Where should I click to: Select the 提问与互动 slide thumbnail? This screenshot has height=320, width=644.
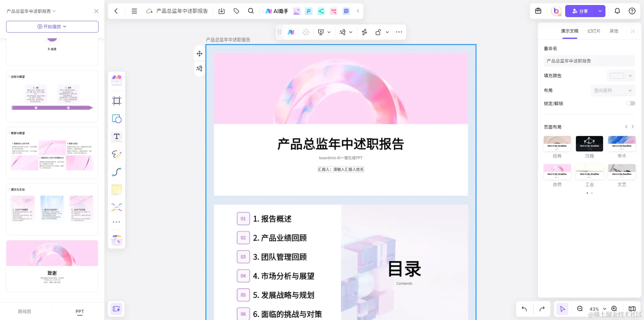(x=52, y=209)
